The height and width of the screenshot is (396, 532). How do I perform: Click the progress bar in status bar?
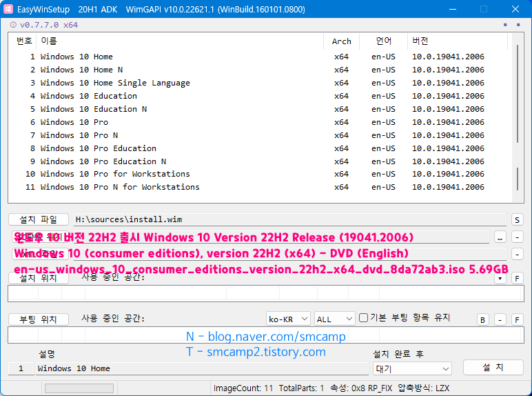tap(79, 388)
